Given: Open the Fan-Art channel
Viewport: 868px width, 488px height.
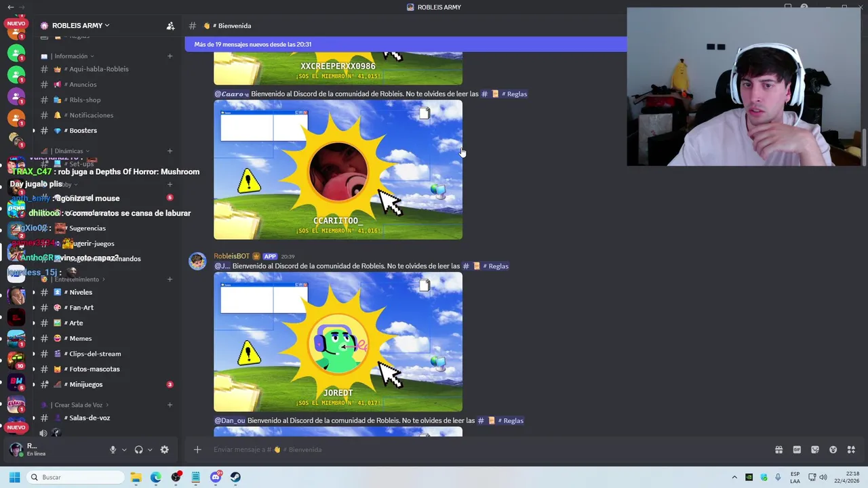Looking at the screenshot, I should click(81, 308).
